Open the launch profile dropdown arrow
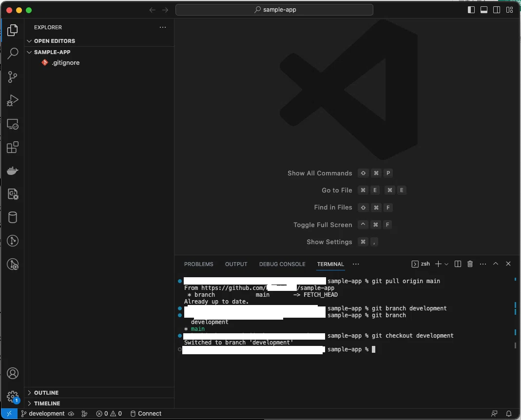Screen dimensions: 521x420 click(446, 264)
